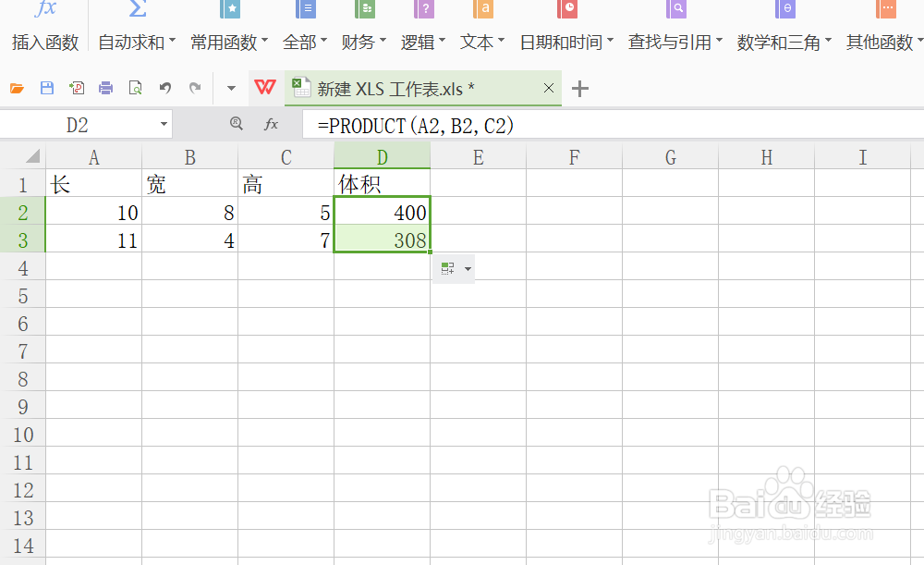This screenshot has width=924, height=565.
Task: Switch to the 新建 XLS 工作表.xls tab
Action: tap(423, 89)
